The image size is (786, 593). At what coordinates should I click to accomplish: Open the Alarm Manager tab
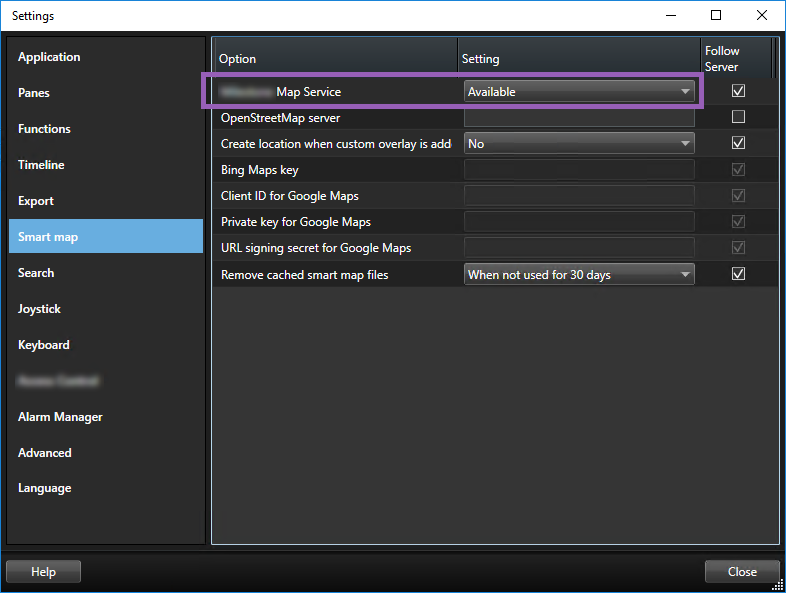60,417
